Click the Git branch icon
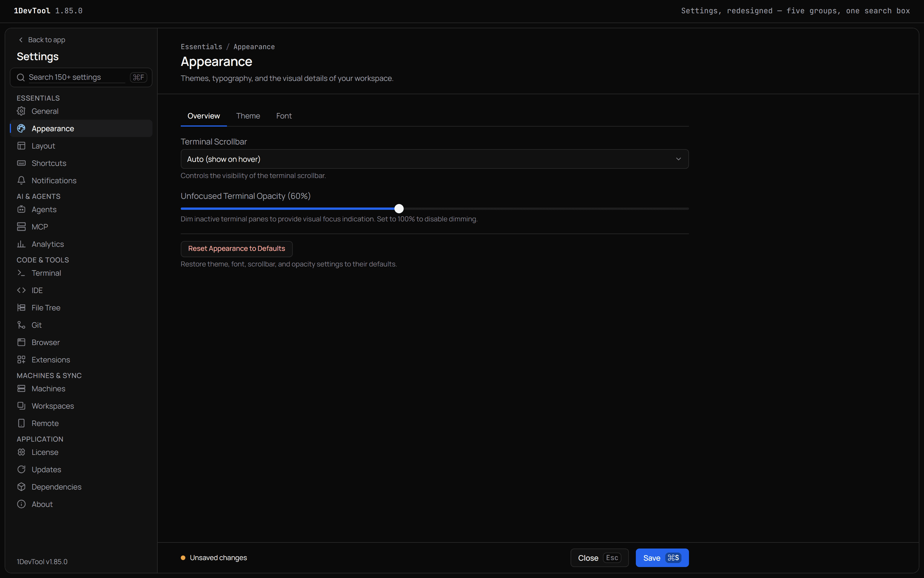The width and height of the screenshot is (924, 578). tap(21, 325)
